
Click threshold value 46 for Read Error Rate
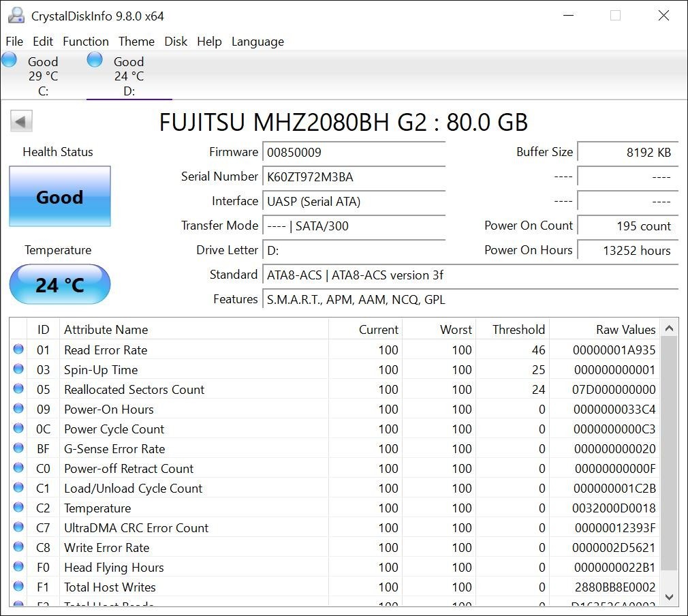(538, 350)
